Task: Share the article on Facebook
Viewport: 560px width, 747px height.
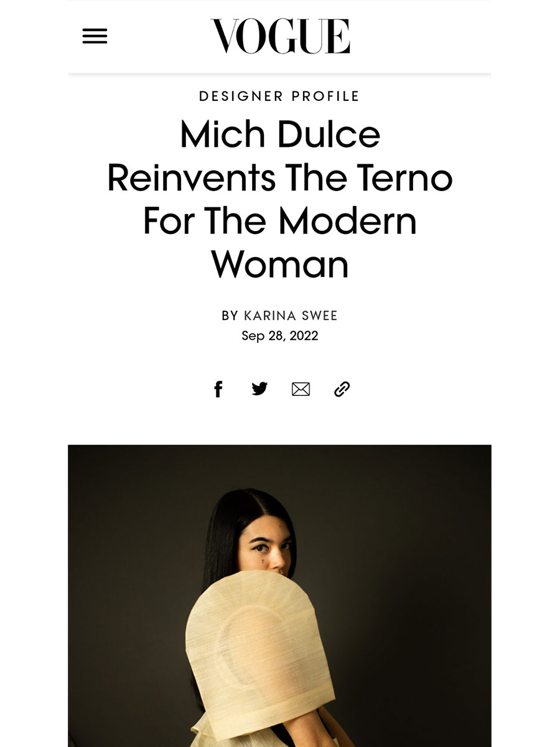Action: [x=218, y=390]
